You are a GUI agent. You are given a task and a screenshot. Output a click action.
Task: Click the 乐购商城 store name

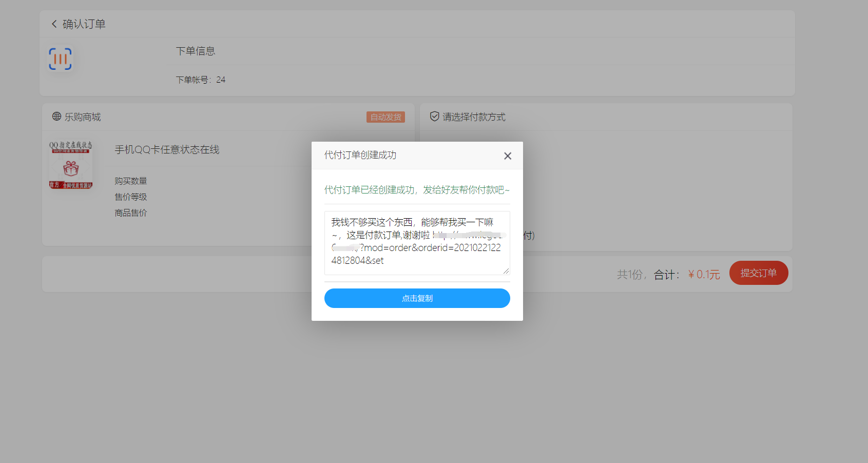pyautogui.click(x=83, y=117)
